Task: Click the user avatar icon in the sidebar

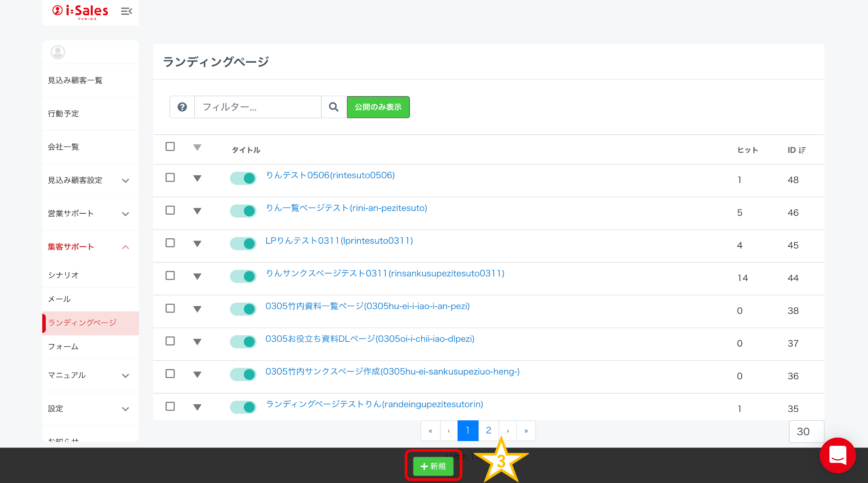Action: click(58, 52)
